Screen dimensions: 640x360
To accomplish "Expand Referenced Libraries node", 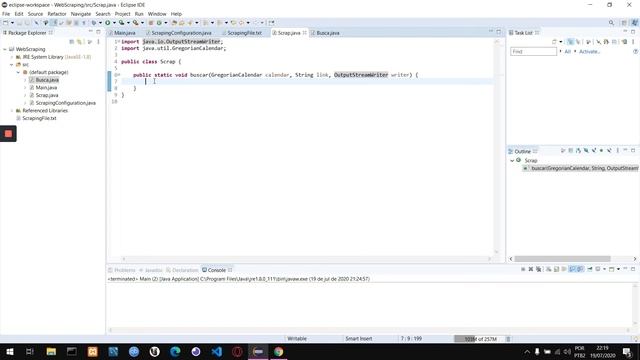I will (x=12, y=111).
